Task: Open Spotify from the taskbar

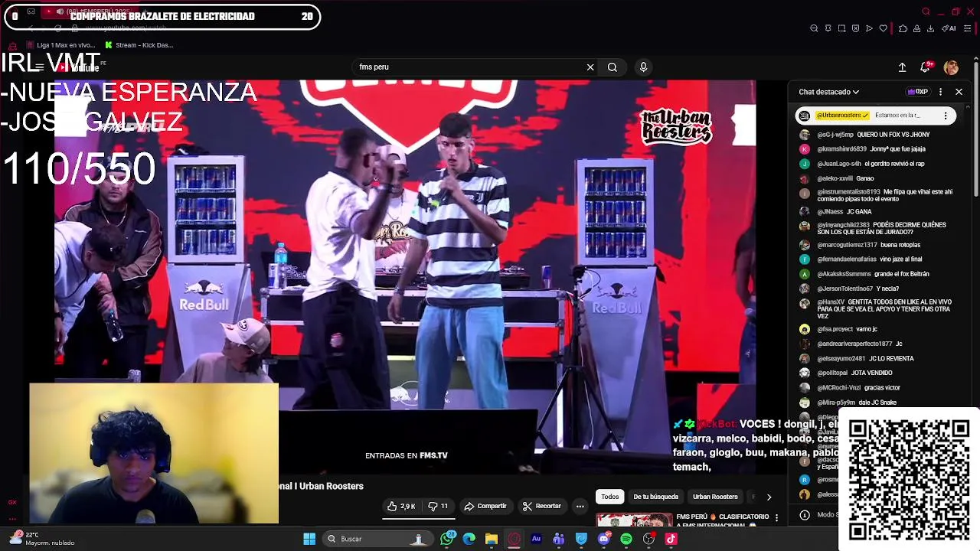Action: pos(626,539)
